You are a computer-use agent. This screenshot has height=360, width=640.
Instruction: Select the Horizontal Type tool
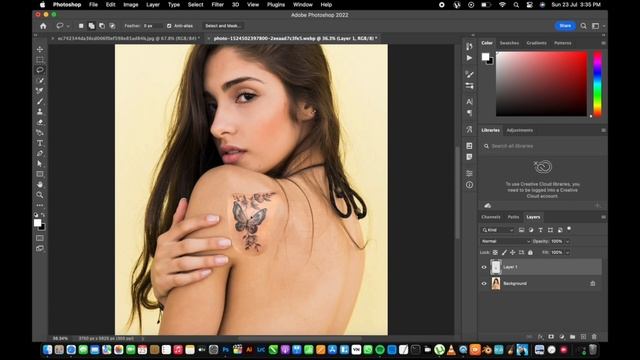pyautogui.click(x=40, y=143)
